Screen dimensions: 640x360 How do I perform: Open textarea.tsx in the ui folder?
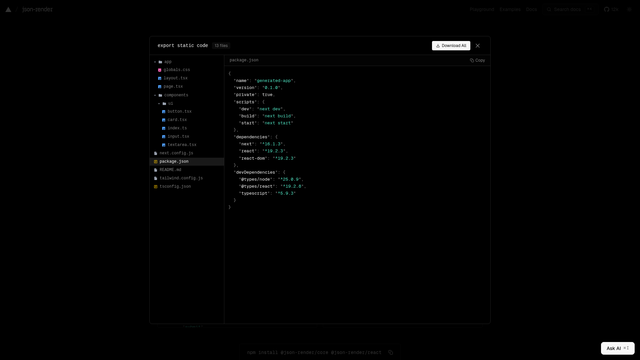click(x=187, y=145)
